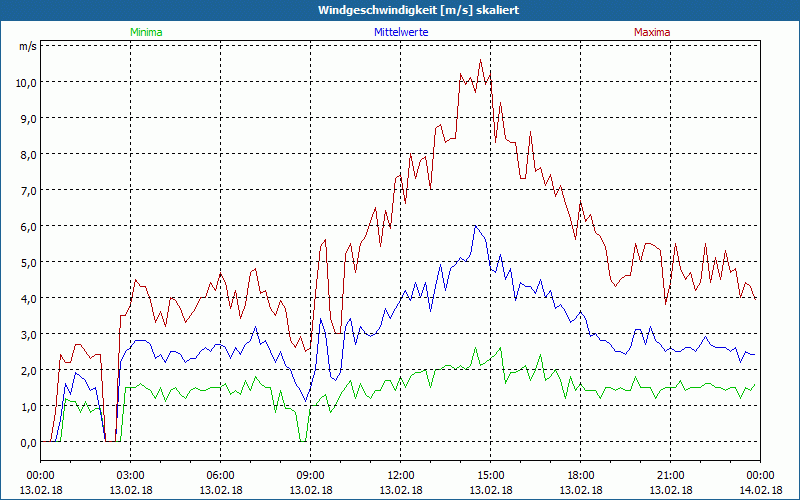Select the 09:00 time marker
Viewport: 800px width, 500px height.
tap(311, 475)
